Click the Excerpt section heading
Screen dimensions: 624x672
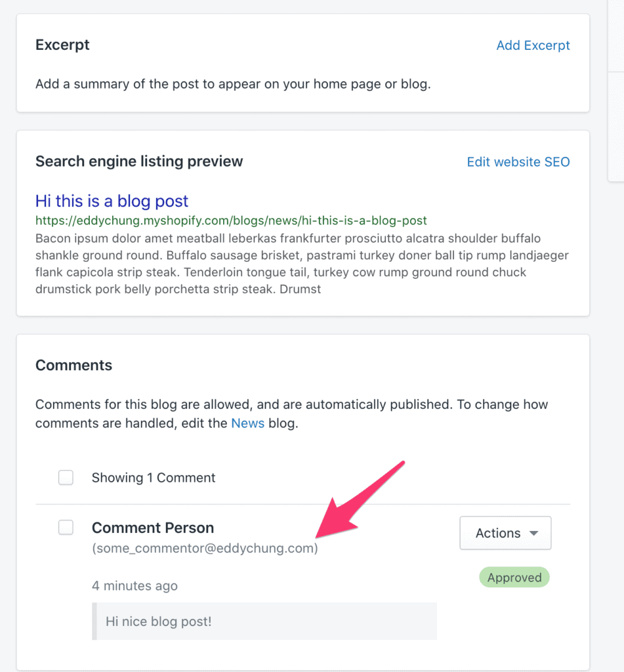[62, 45]
